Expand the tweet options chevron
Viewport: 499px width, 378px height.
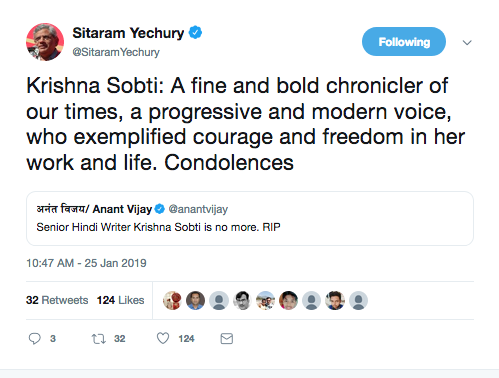(x=467, y=43)
